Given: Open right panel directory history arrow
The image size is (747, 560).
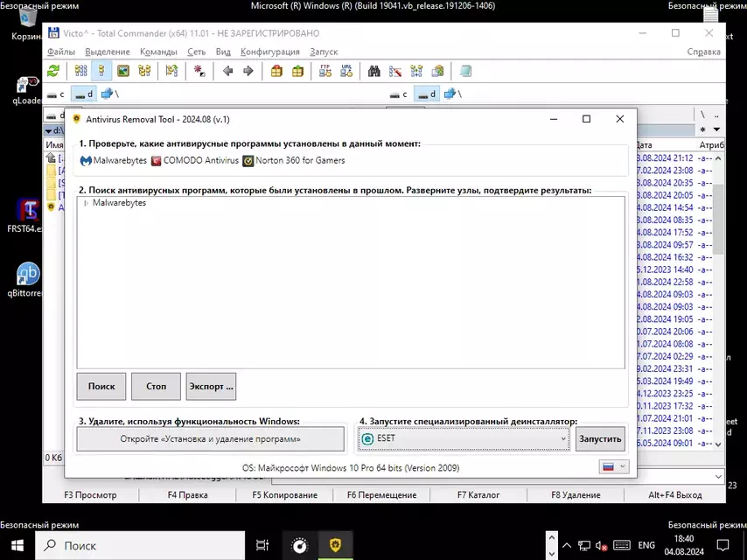Looking at the screenshot, I should [x=716, y=129].
